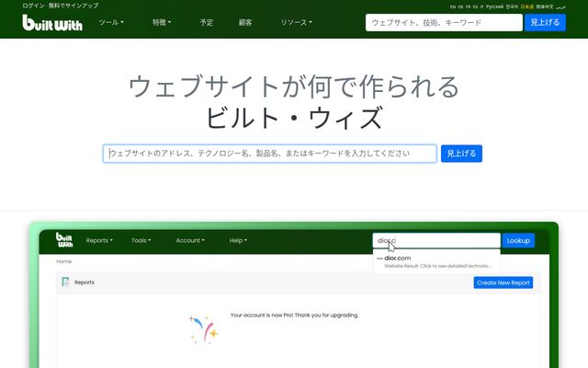This screenshot has width=588, height=368.
Task: Open the ログイン login link
Action: click(33, 6)
